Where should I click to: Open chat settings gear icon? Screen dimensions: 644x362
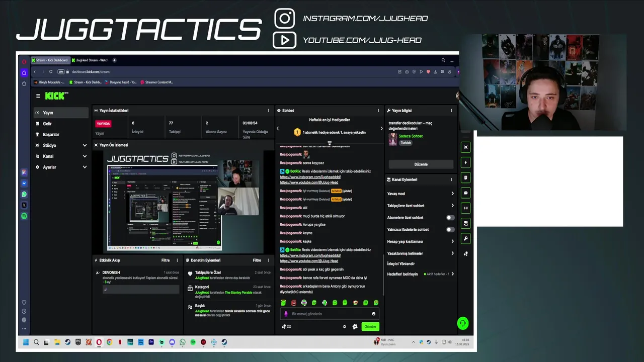(x=345, y=326)
